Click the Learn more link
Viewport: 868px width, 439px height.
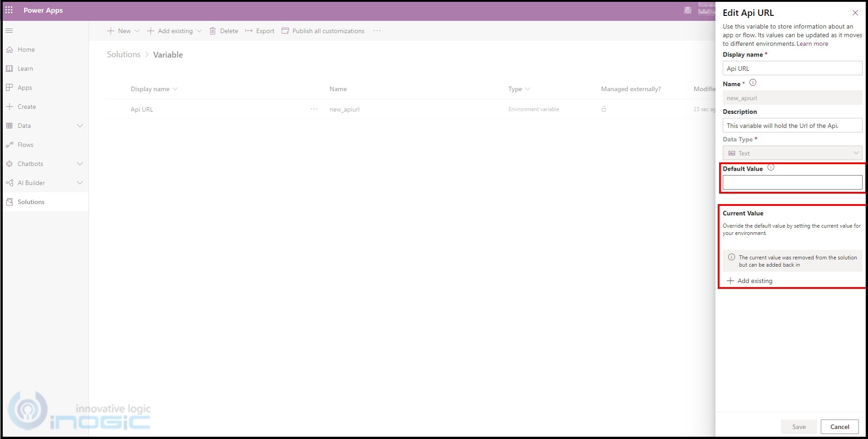812,44
